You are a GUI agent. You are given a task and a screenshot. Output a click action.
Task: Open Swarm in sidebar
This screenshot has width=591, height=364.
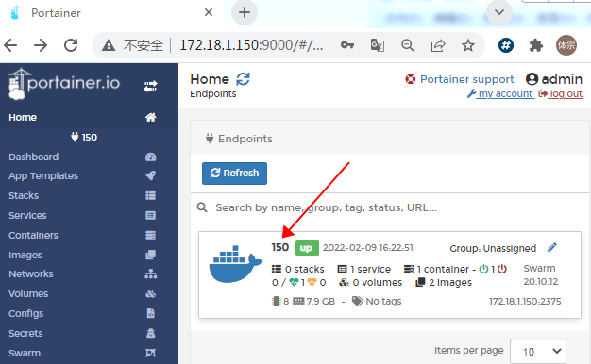coord(25,353)
